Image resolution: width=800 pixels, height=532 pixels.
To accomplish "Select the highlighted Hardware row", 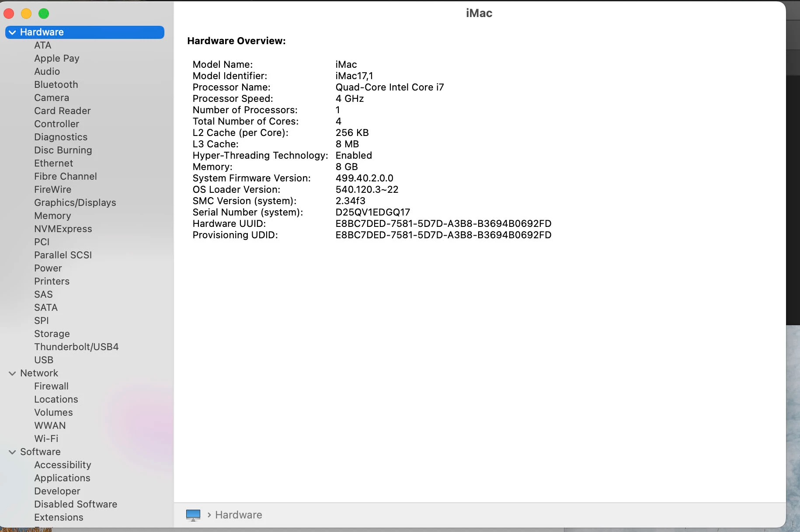I will click(85, 32).
